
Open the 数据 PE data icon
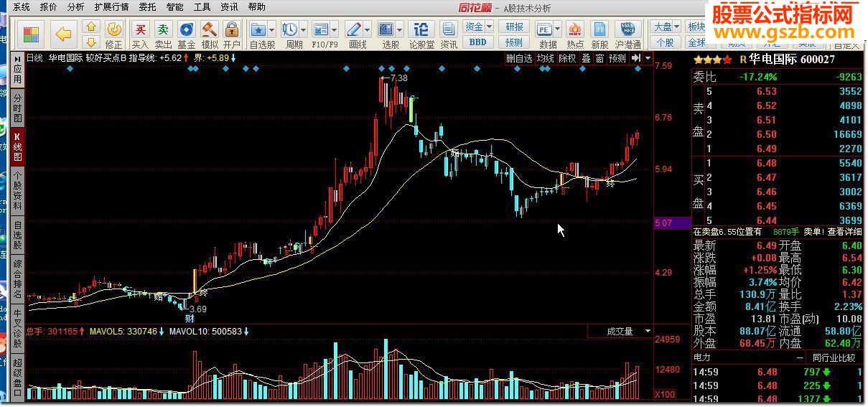pyautogui.click(x=544, y=29)
